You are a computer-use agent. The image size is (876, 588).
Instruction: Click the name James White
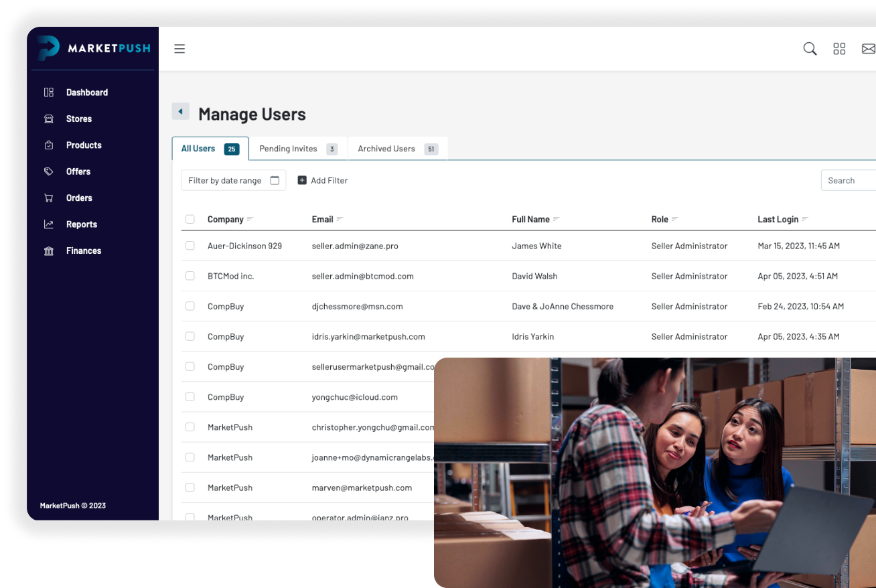536,246
